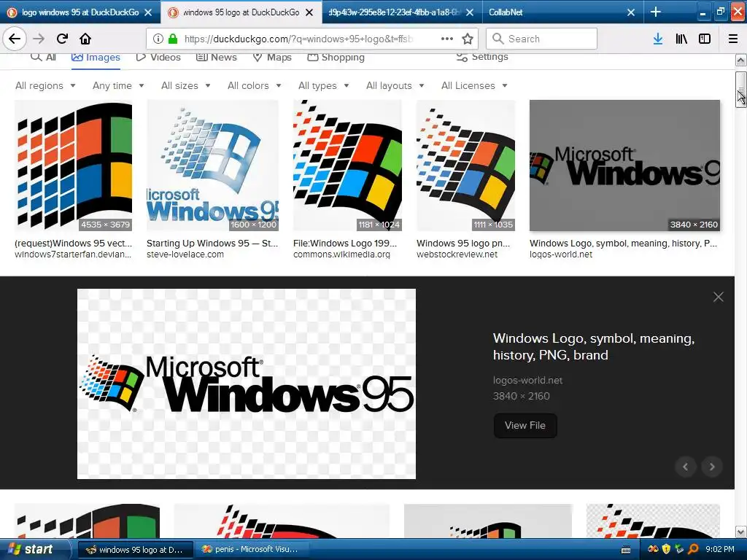Select the 1181 × 1024 wikimedia logo thumbnail
The width and height of the screenshot is (747, 560).
(347, 166)
